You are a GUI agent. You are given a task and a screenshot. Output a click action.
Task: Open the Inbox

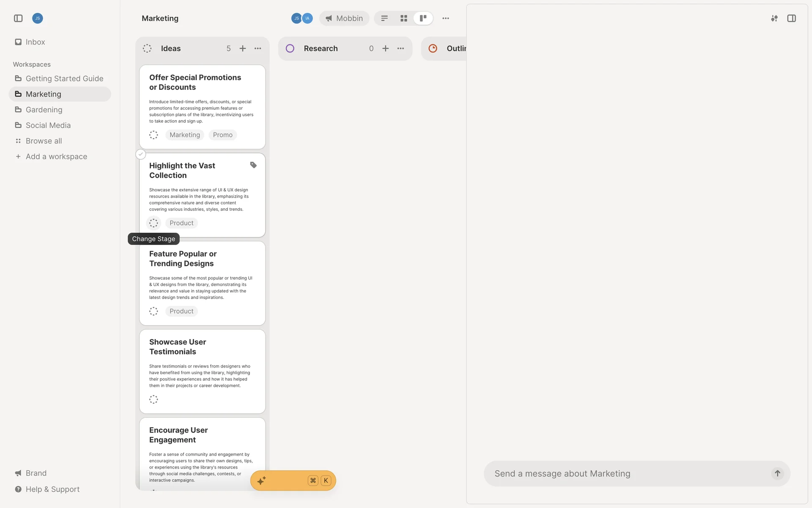pos(35,42)
